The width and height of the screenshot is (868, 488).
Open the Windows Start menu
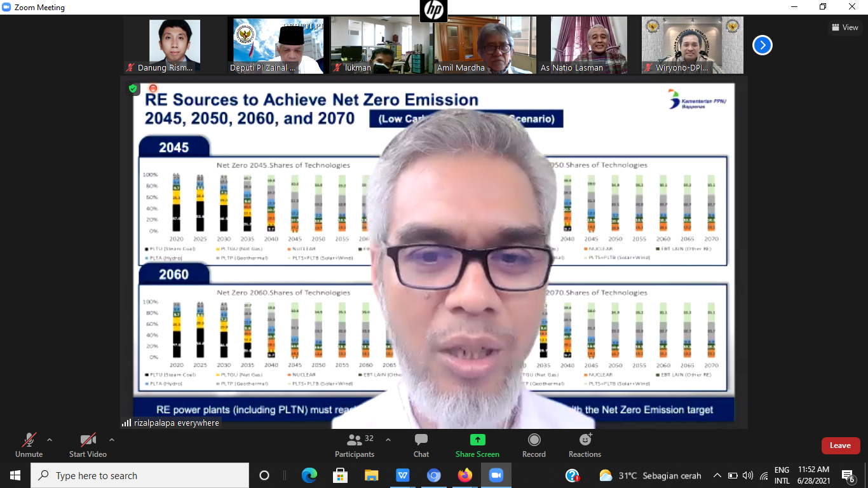coord(15,475)
